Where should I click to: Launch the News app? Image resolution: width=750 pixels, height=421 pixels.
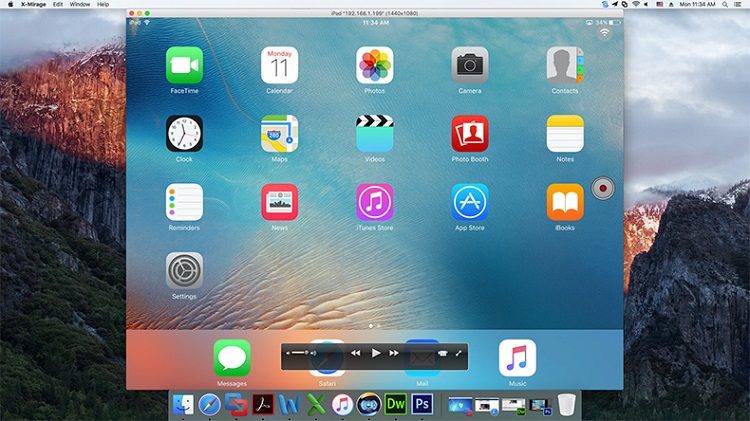click(279, 202)
